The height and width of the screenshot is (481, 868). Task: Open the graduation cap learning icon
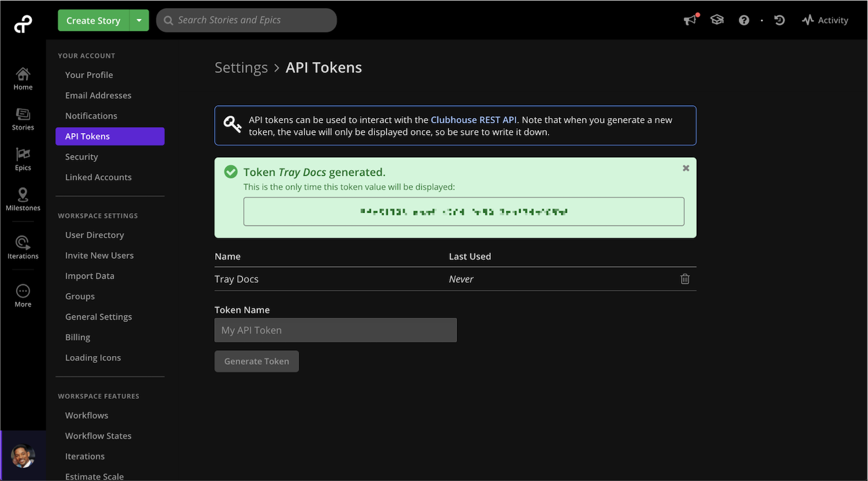pyautogui.click(x=717, y=20)
